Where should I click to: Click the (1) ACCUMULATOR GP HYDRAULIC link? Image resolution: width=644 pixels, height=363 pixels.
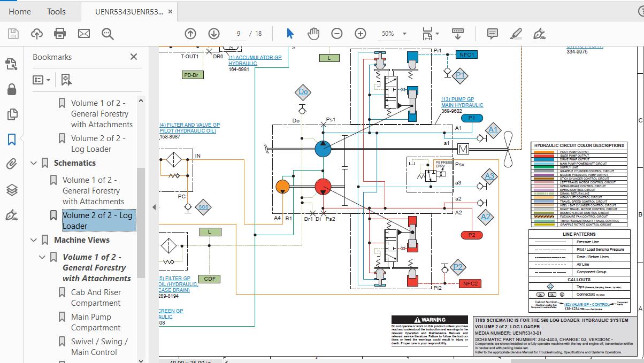pyautogui.click(x=255, y=60)
